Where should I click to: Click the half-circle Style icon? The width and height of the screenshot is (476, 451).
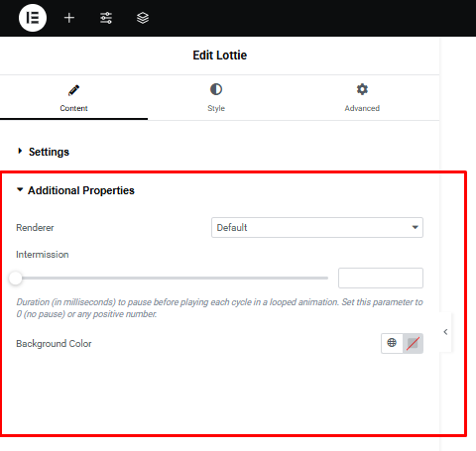tap(216, 89)
